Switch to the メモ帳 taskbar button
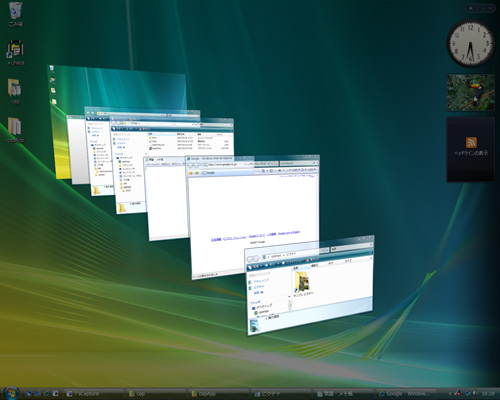The width and height of the screenshot is (500, 400). coord(343,394)
